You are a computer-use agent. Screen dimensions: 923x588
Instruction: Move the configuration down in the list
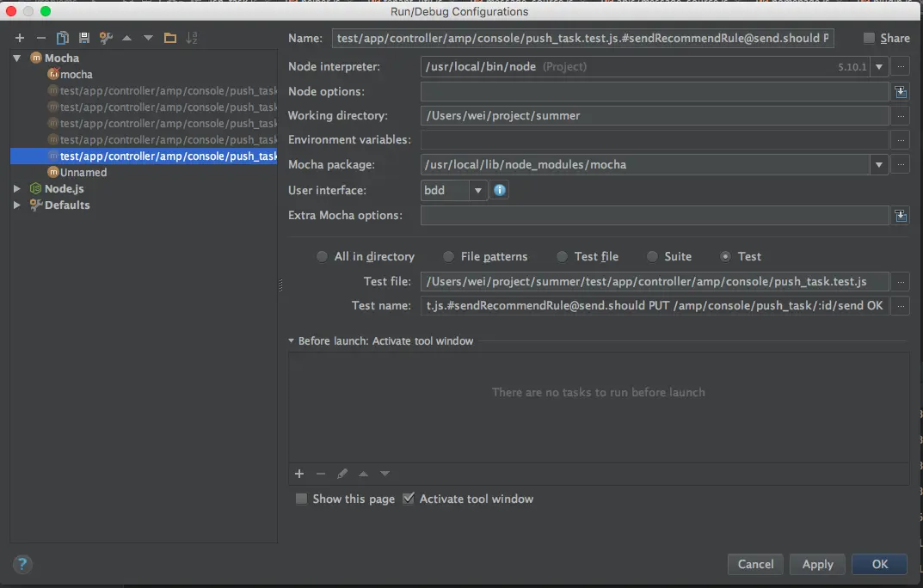point(148,38)
